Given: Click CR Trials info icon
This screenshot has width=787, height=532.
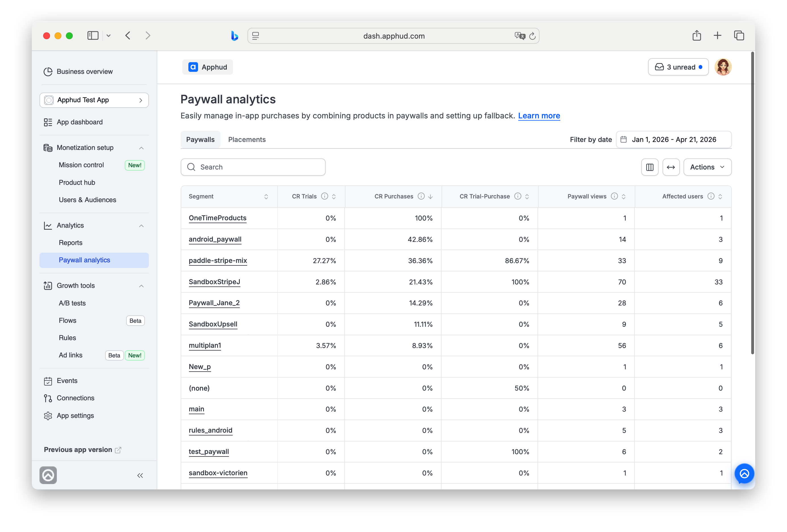Looking at the screenshot, I should click(324, 196).
